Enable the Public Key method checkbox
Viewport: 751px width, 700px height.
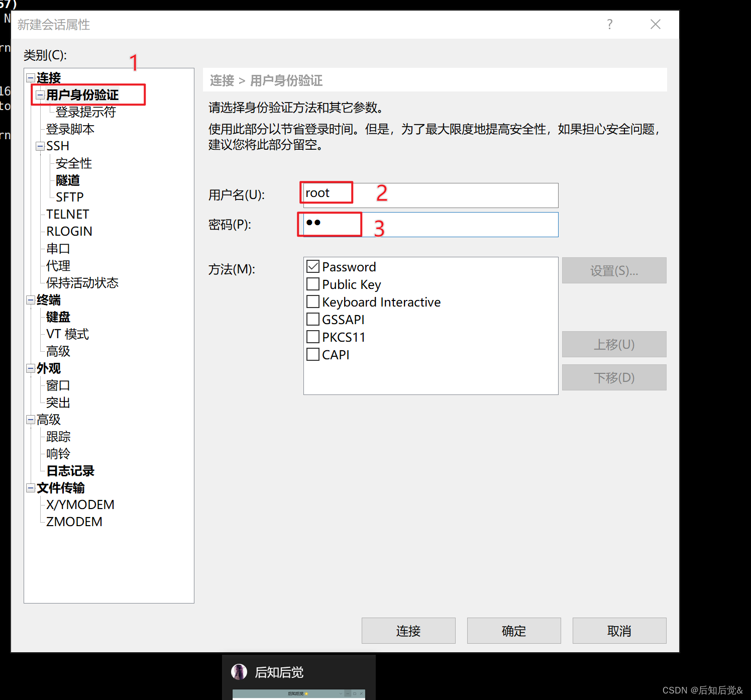coord(313,284)
